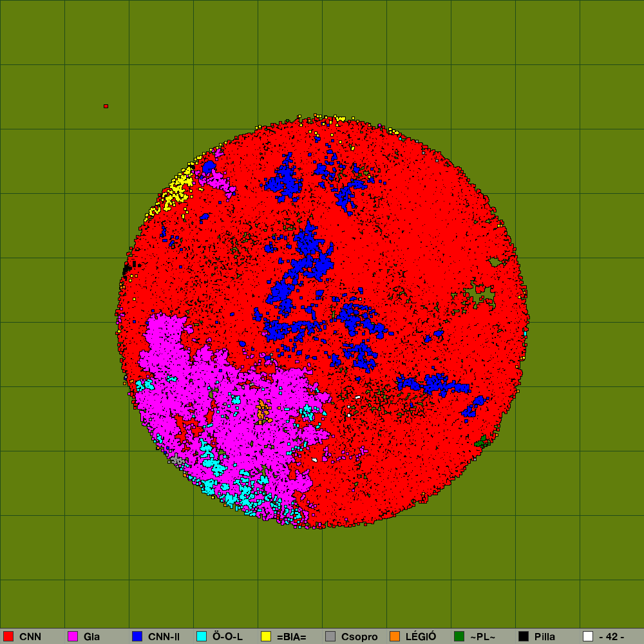
Task: Select the 'Gla' legend label
Action: click(x=91, y=637)
